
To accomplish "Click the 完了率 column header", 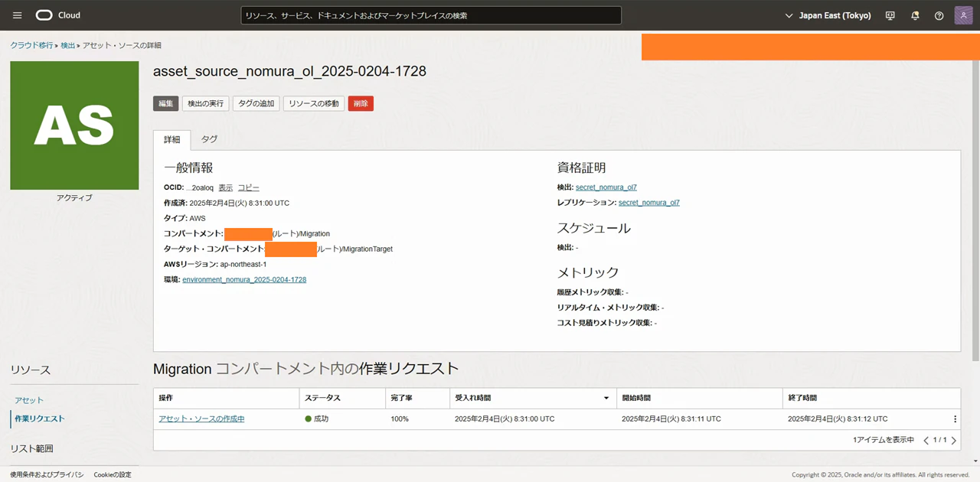I will tap(417, 398).
